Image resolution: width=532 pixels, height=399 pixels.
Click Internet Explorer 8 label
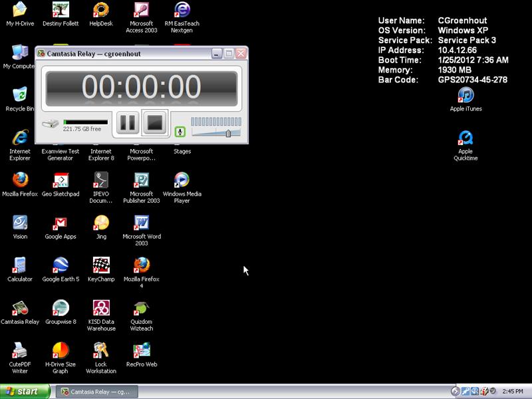[x=101, y=155]
